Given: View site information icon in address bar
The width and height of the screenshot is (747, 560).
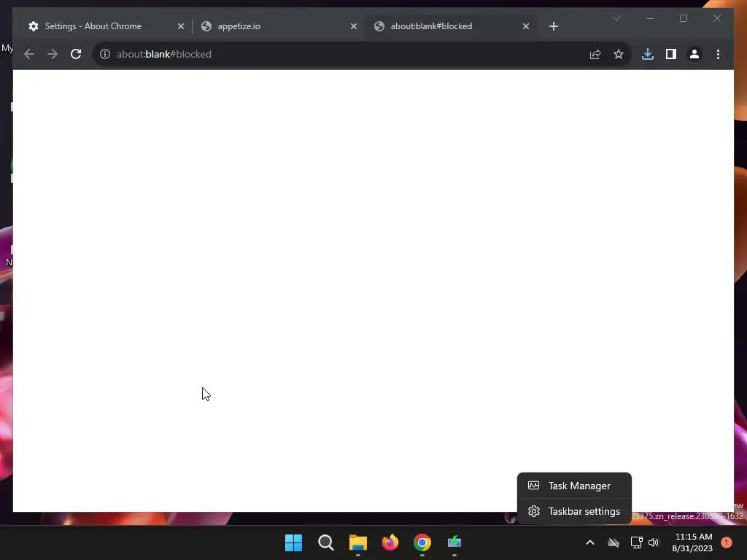Looking at the screenshot, I should [105, 54].
